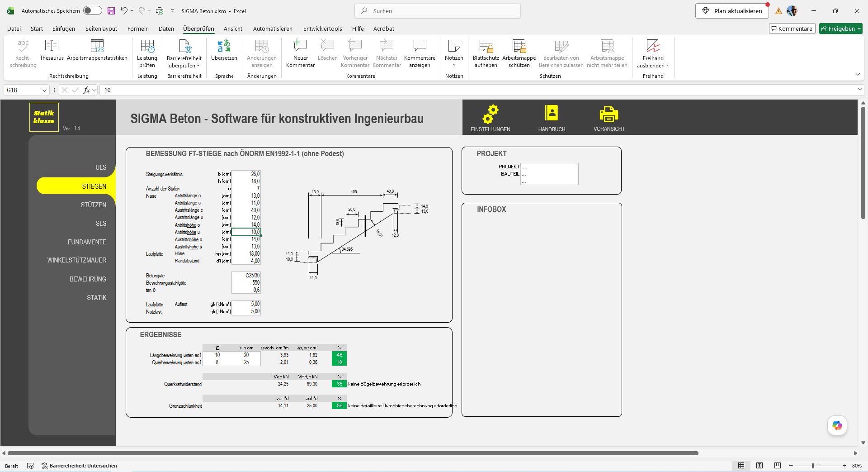
Task: Switch to the Formeln tab
Action: click(x=138, y=29)
